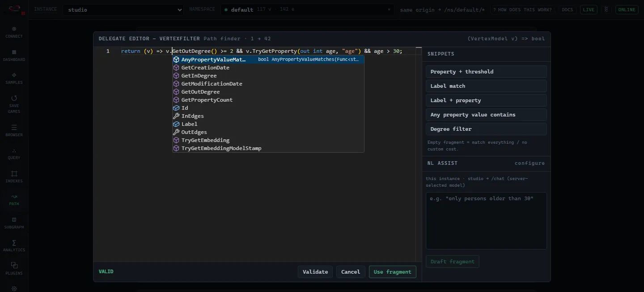Choose AnyPropertyValueMatches from autocomplete list

point(268,60)
